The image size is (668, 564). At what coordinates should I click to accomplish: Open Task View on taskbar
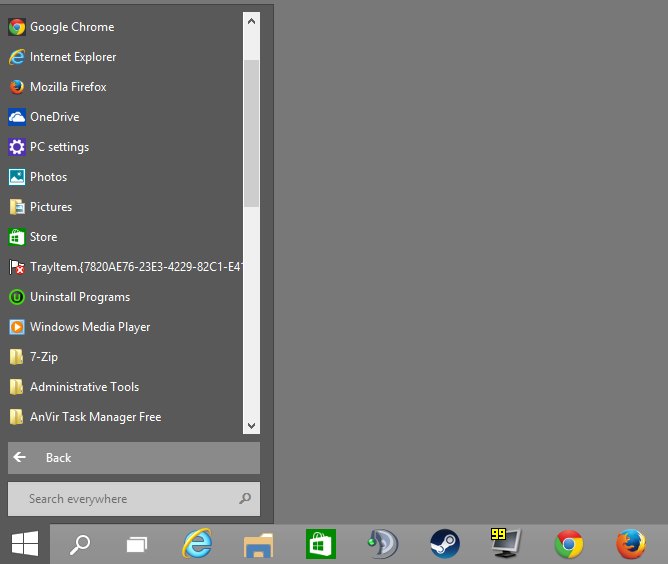137,544
